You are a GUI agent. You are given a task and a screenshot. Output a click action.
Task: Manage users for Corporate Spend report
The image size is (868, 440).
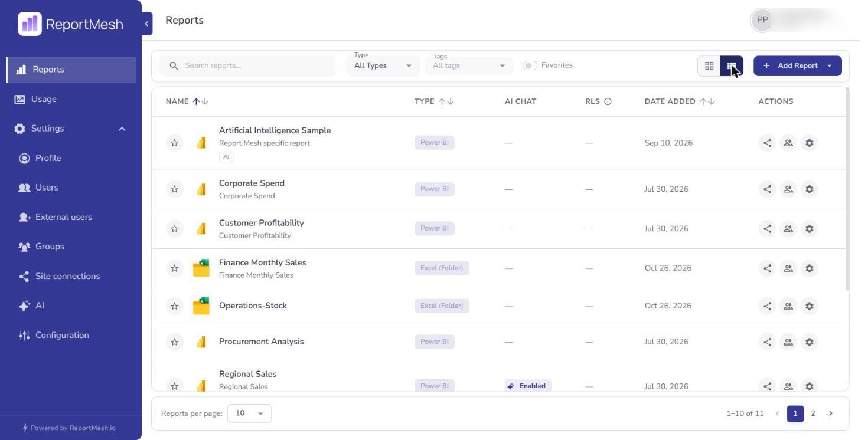click(788, 189)
